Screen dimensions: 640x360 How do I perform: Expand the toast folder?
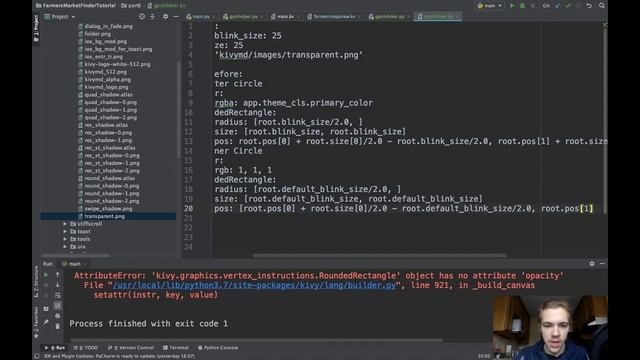pyautogui.click(x=65, y=231)
